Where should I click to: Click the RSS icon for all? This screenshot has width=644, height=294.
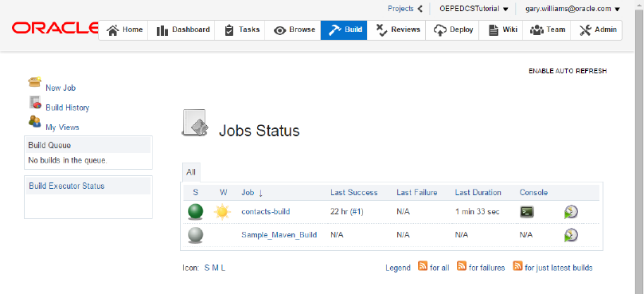(423, 266)
